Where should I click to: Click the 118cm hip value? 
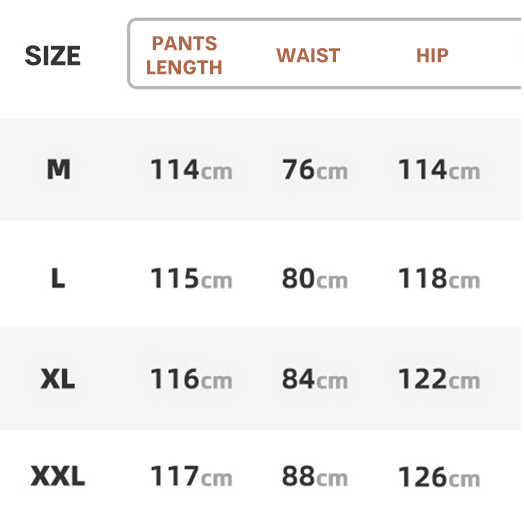click(x=439, y=278)
